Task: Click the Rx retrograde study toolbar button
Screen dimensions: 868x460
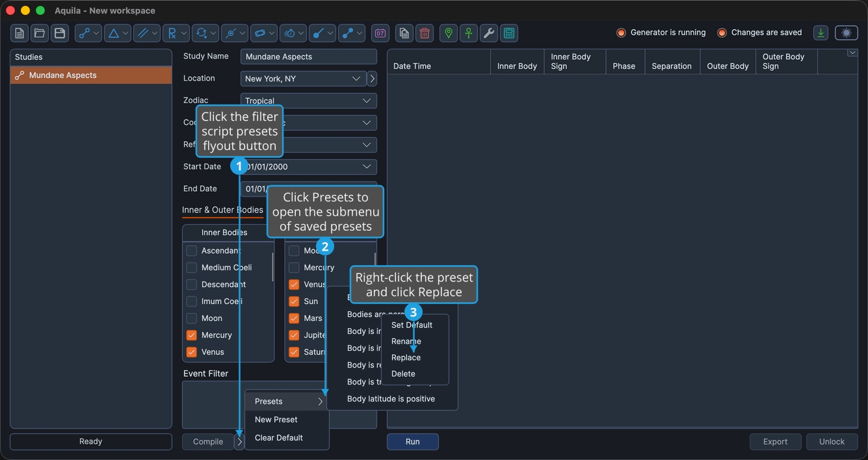Action: pyautogui.click(x=176, y=33)
